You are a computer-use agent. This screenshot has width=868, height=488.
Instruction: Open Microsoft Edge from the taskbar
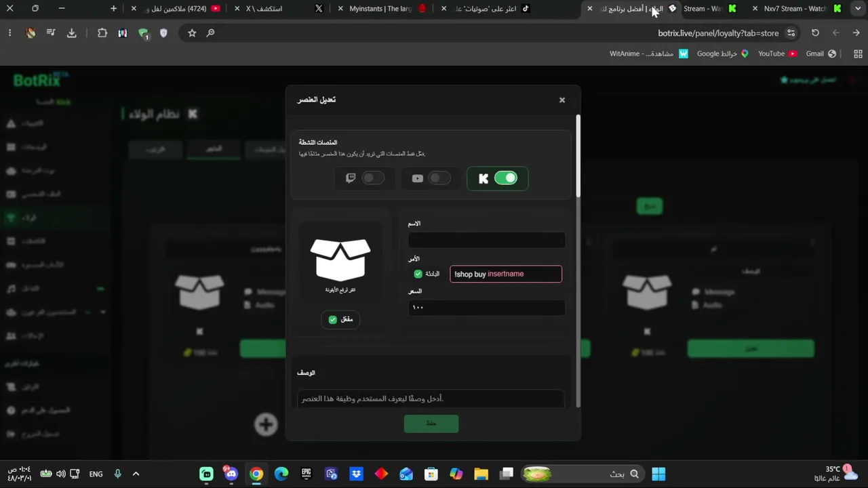281,474
